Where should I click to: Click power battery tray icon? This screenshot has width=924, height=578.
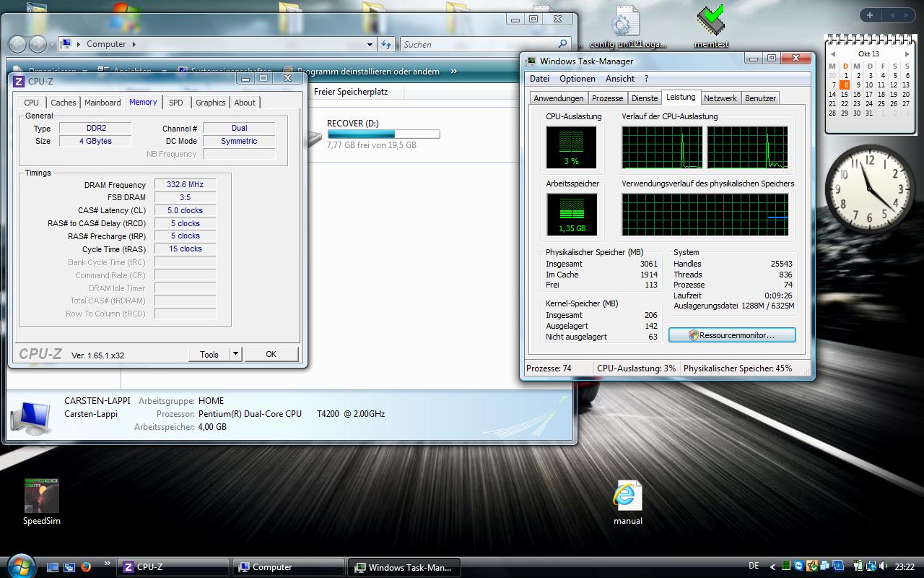coord(859,566)
